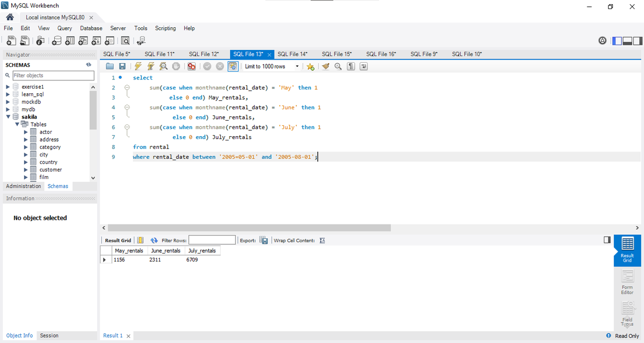Image resolution: width=644 pixels, height=343 pixels.
Task: Click the Explain Plan magnifier icon
Action: coord(163,66)
